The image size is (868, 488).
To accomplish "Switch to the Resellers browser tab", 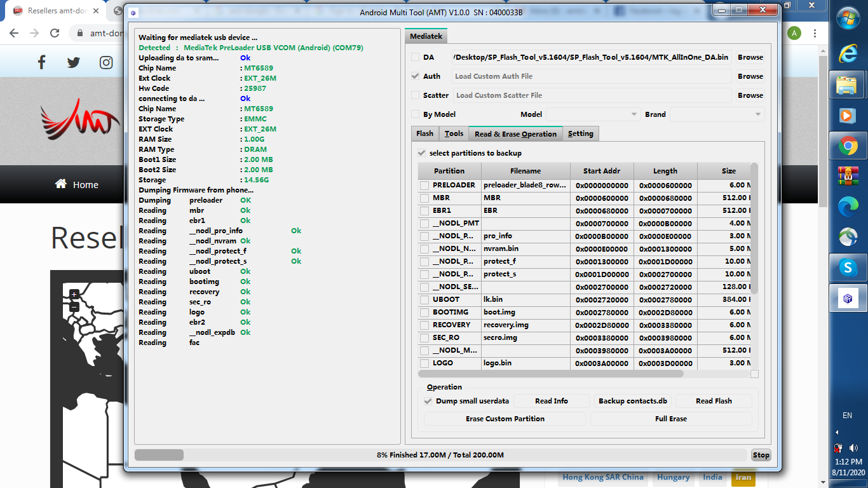I will [x=56, y=11].
